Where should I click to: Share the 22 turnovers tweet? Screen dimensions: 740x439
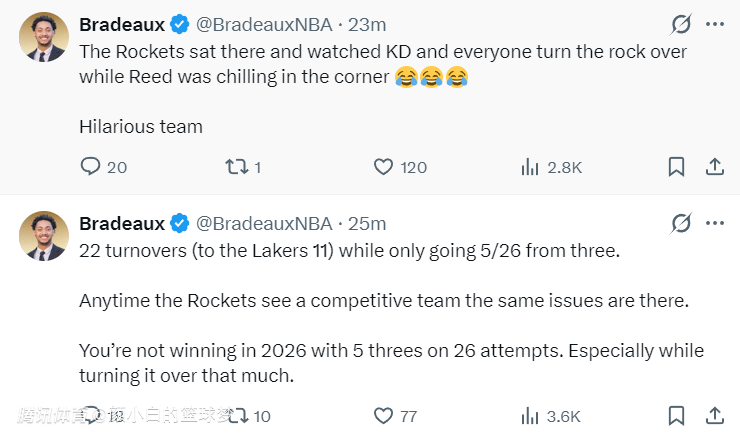tap(715, 415)
